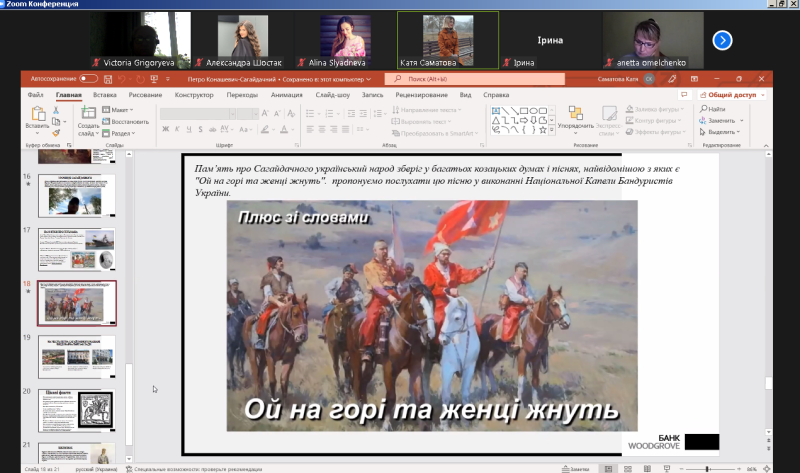Switch to slide sorter view icon
This screenshot has height=473, width=800.
click(x=628, y=468)
